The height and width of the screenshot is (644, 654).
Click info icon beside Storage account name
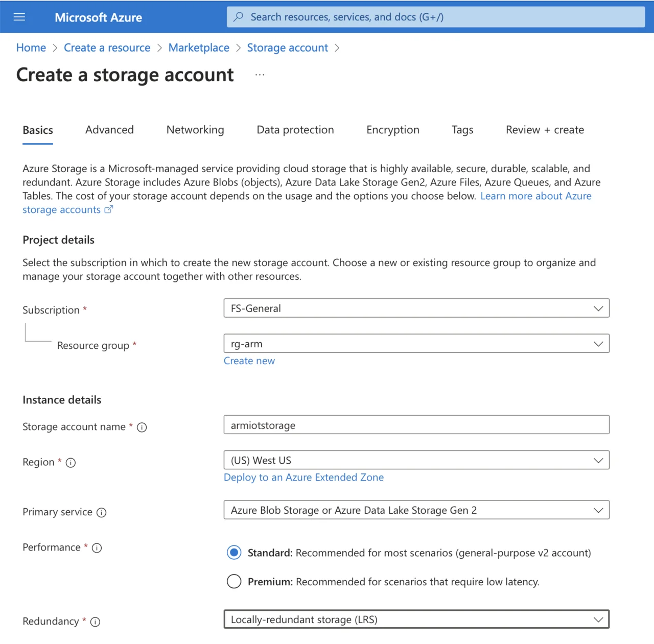[142, 427]
